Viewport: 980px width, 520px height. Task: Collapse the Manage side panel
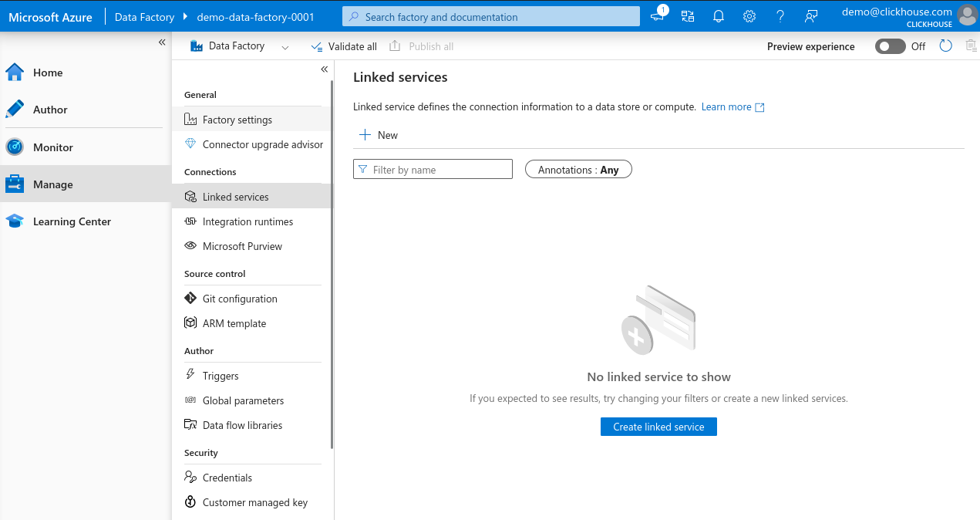(x=324, y=69)
